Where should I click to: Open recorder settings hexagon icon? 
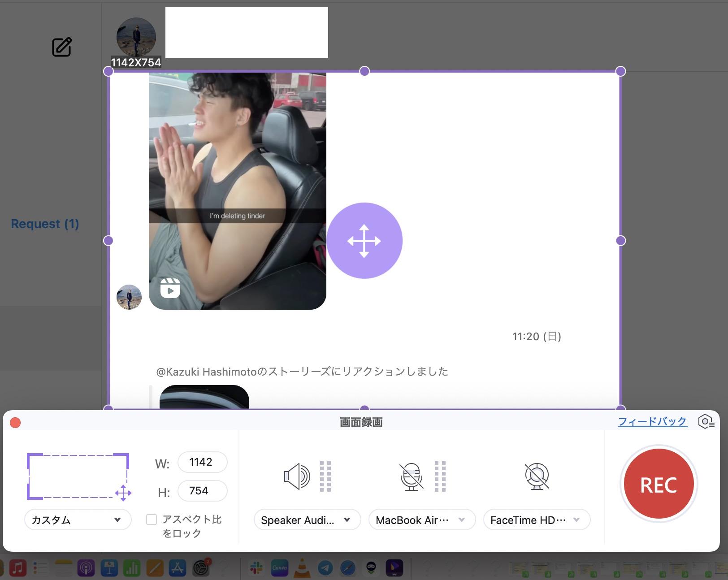(x=706, y=422)
